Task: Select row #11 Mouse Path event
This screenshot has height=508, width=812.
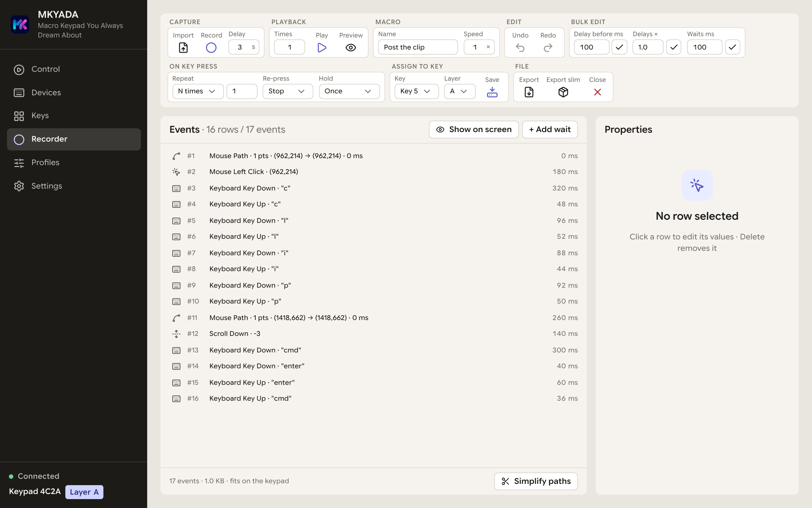Action: coord(374,317)
